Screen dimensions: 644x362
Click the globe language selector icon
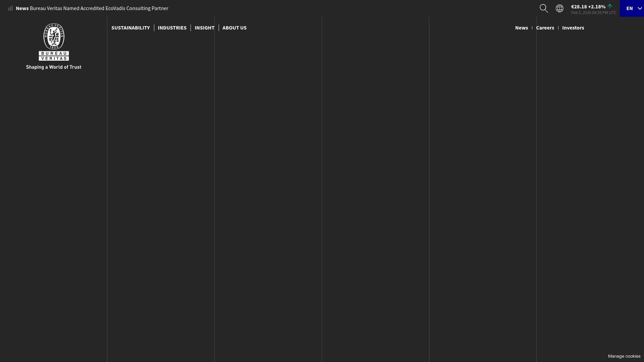coord(559,8)
